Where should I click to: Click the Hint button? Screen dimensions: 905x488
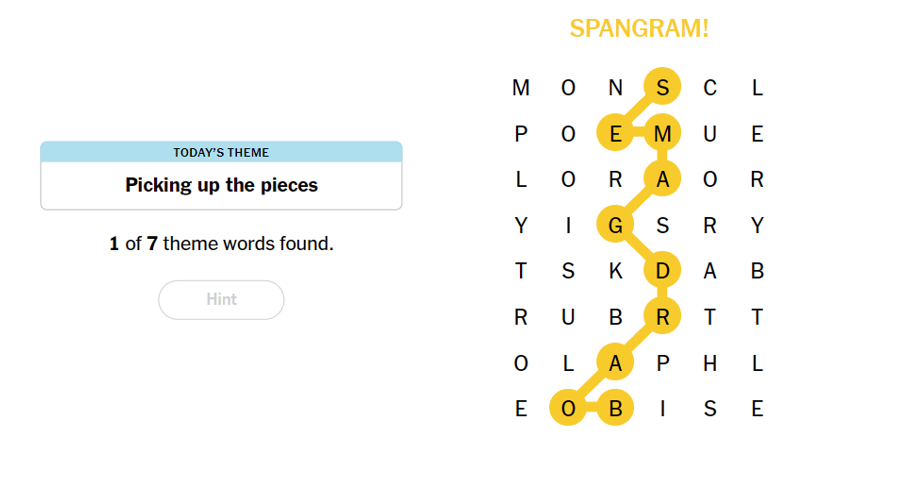221,300
